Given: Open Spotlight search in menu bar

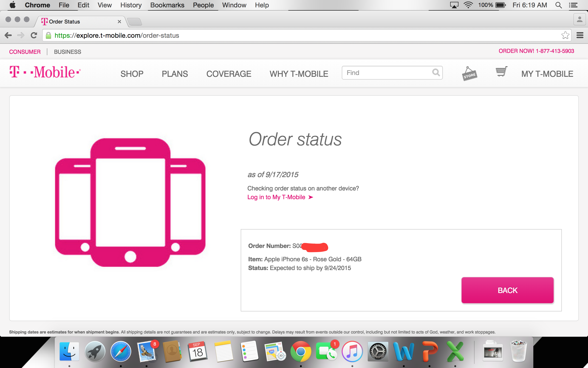Looking at the screenshot, I should pyautogui.click(x=558, y=5).
